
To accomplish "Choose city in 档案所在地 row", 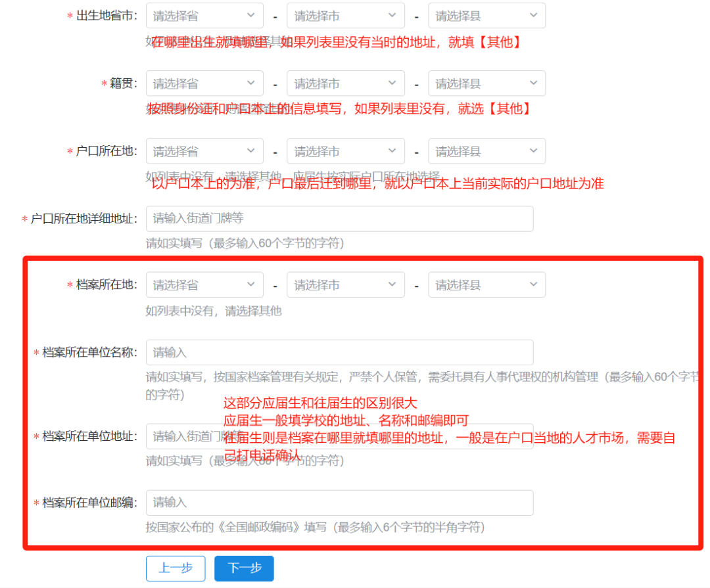I will [346, 284].
